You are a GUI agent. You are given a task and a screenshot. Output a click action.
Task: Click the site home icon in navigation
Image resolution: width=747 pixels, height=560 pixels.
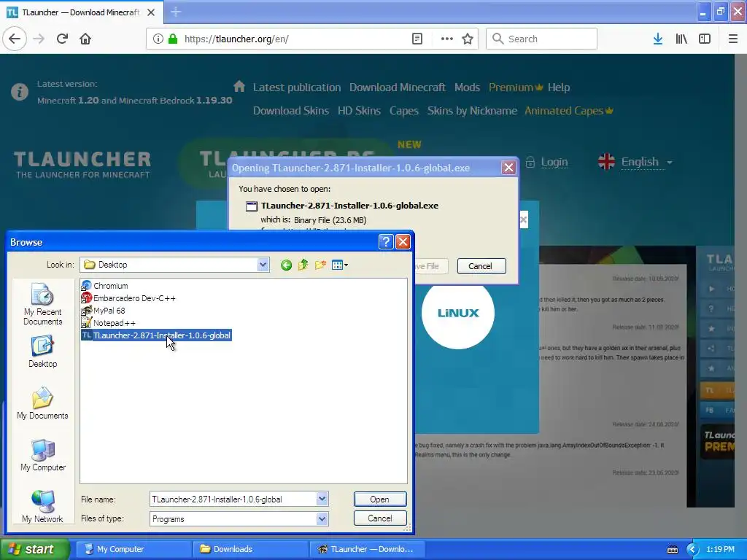(x=239, y=86)
